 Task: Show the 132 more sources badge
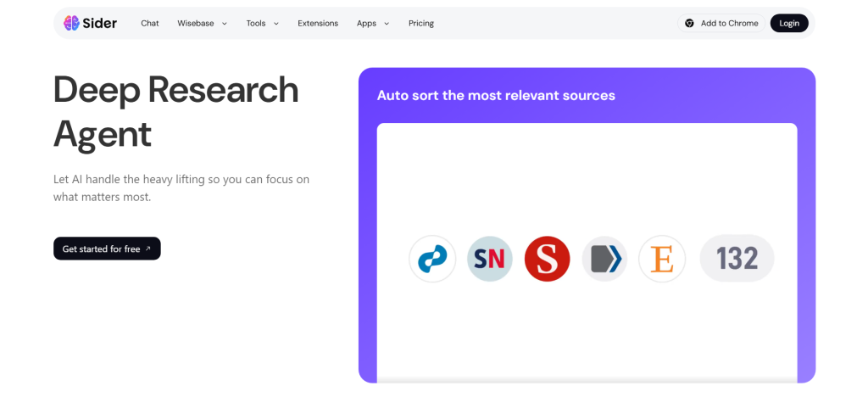[x=737, y=259]
